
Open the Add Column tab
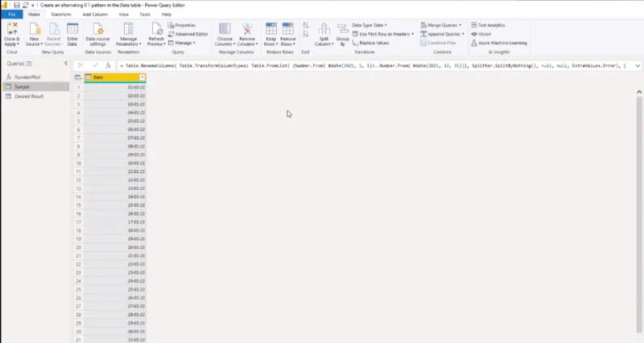pos(95,14)
